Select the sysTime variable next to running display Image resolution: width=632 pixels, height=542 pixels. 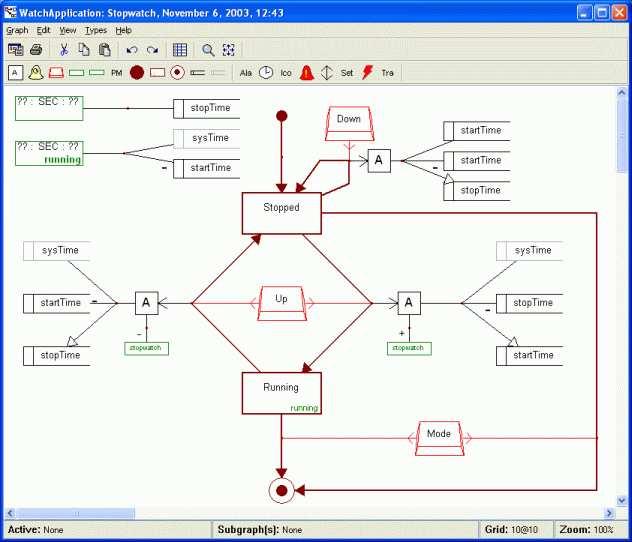[206, 138]
